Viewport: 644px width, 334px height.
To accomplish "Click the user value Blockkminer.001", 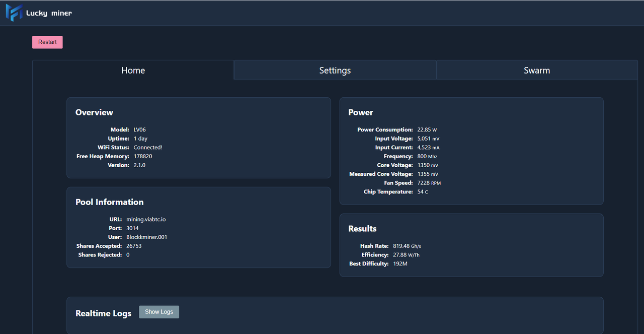I will click(x=147, y=237).
